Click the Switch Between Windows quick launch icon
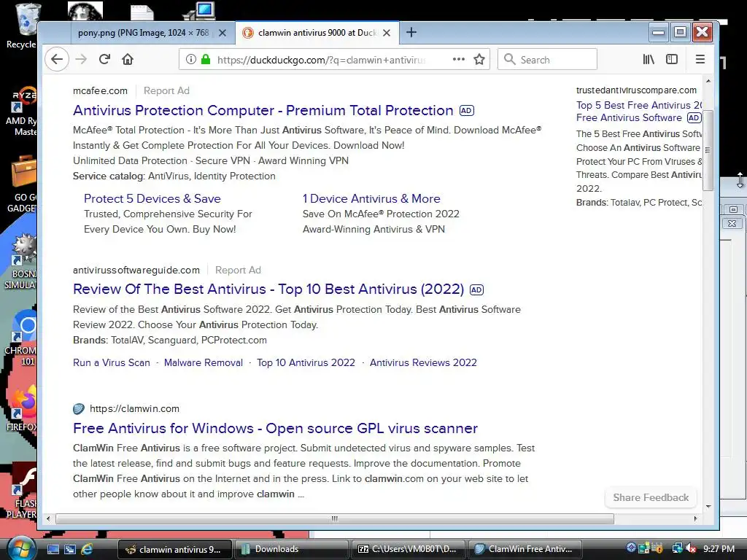747x560 pixels. pos(70,549)
